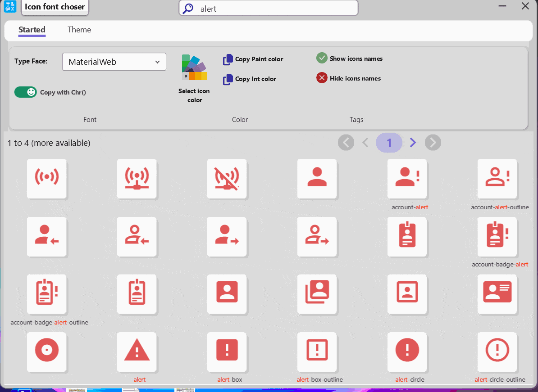Pick the crossed-out access point icon tile

(x=227, y=179)
